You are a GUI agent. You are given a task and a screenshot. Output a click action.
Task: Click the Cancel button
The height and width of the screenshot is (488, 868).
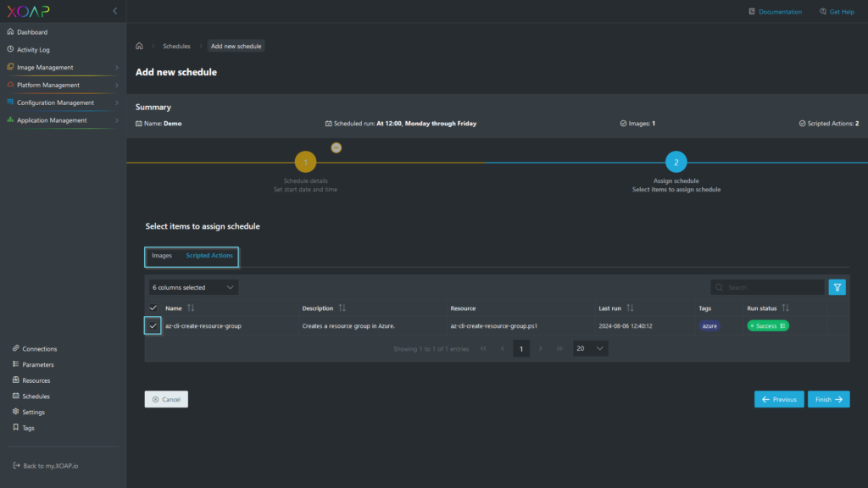[166, 400]
